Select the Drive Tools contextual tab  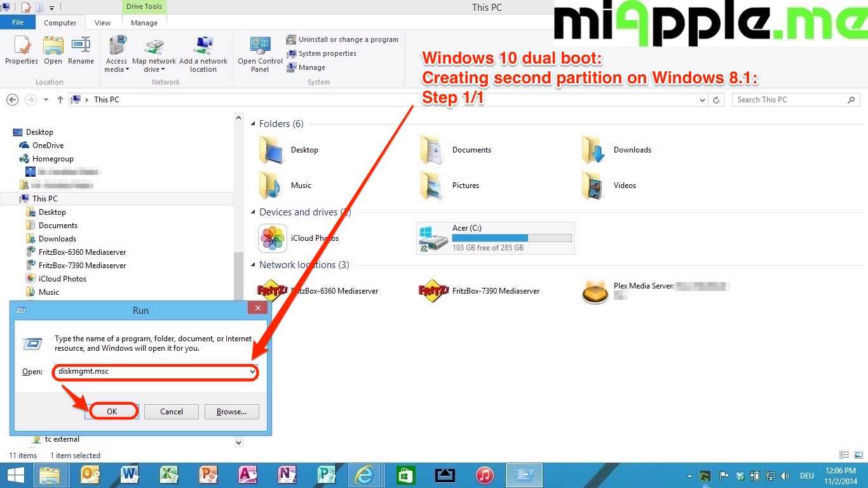144,6
